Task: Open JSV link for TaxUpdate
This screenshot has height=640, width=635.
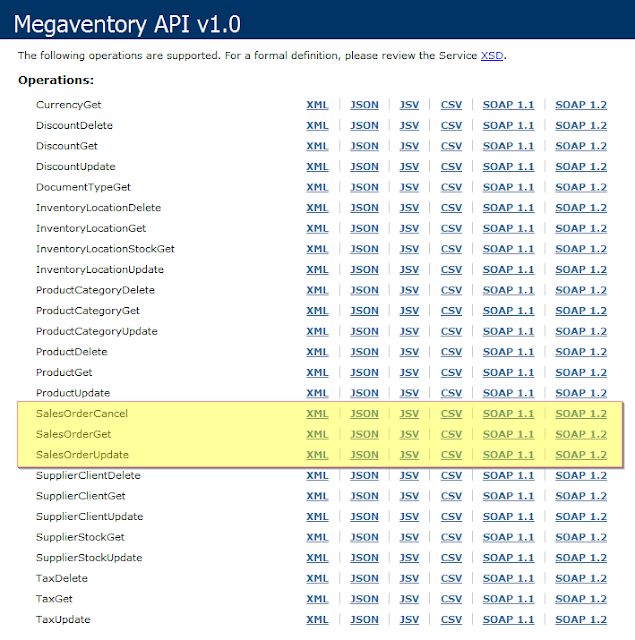Action: click(x=409, y=620)
